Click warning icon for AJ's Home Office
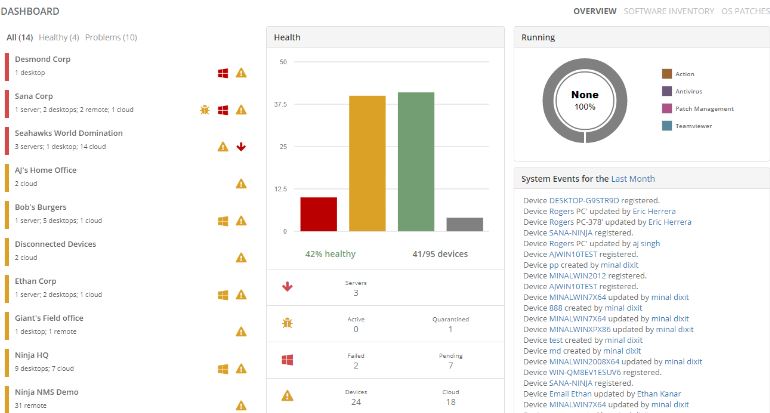Screen dimensions: 770x413 [241, 184]
